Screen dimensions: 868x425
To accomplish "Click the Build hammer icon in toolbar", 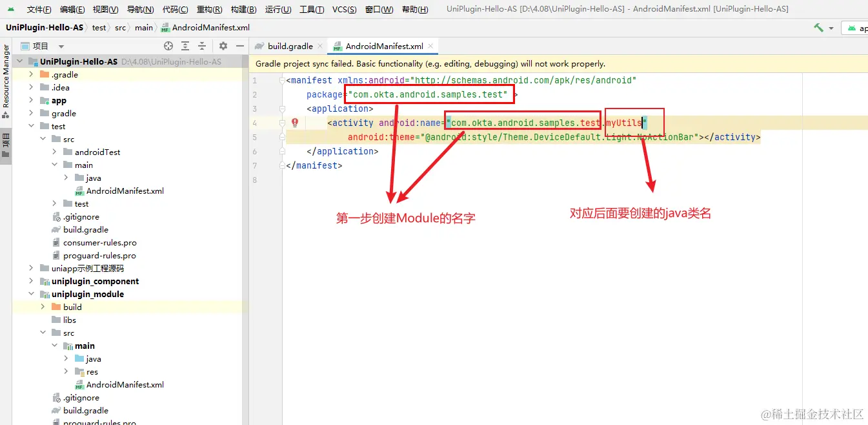I will click(x=818, y=28).
